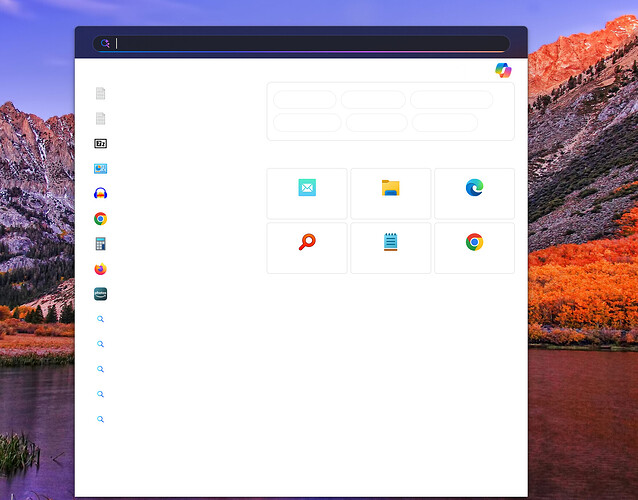Image resolution: width=638 pixels, height=500 pixels.
Task: Open Amazon Photos from the list
Action: [x=101, y=294]
